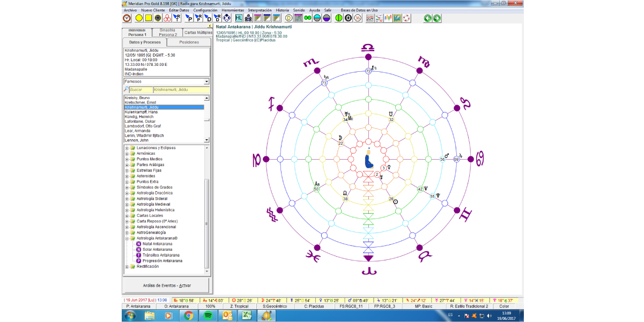Open Tránsitos Antakarana item
Screen dimensions: 644x322
click(161, 255)
